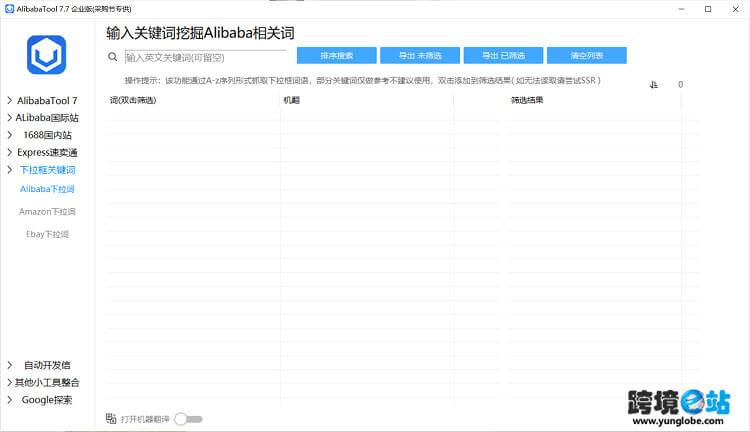Screen dimensions: 750x432
Task: Click the AlibabaTool logo in the sidebar
Action: pos(46,55)
